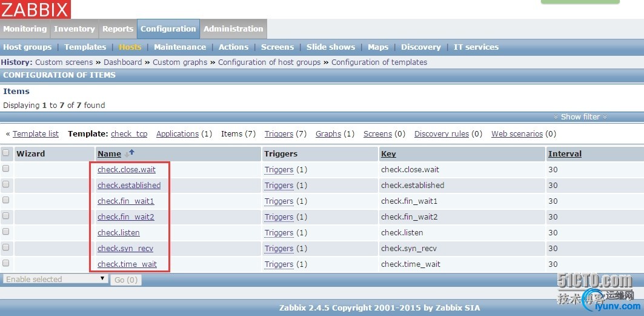
Task: Open Triggers for check.time_wait row
Action: tap(279, 264)
